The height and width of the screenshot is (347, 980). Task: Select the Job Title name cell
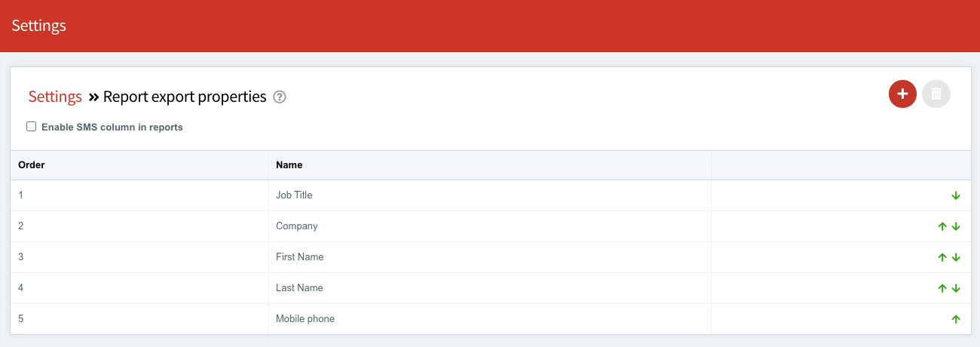tap(489, 195)
